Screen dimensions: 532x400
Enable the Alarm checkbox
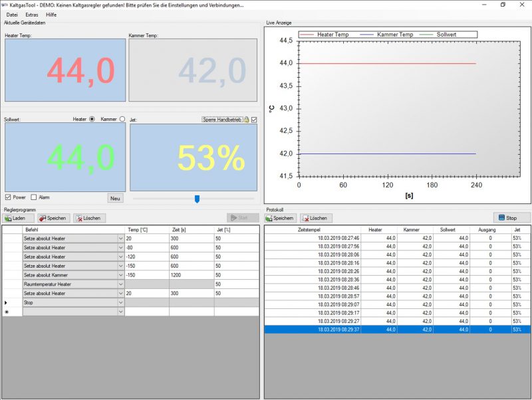coord(33,197)
